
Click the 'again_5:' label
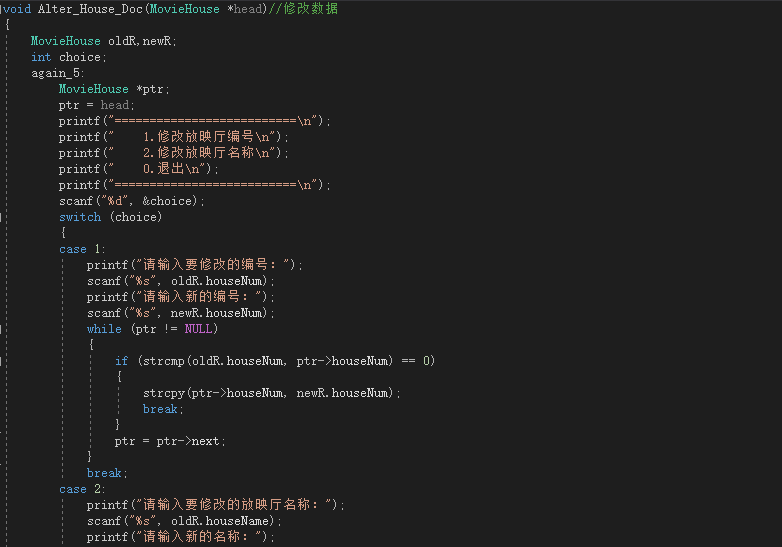click(x=57, y=73)
